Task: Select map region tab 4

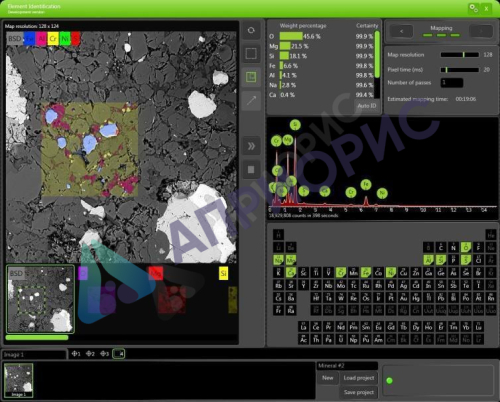Action: [x=119, y=354]
